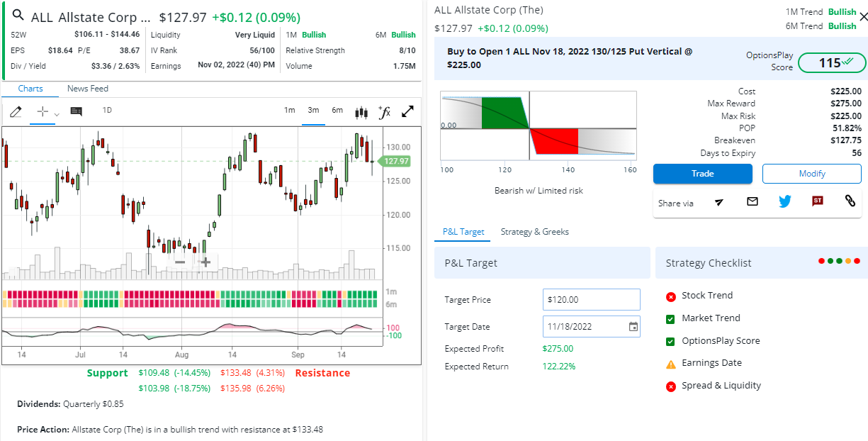This screenshot has width=868, height=441.
Task: Click the payoff diagram graphic
Action: [539, 125]
